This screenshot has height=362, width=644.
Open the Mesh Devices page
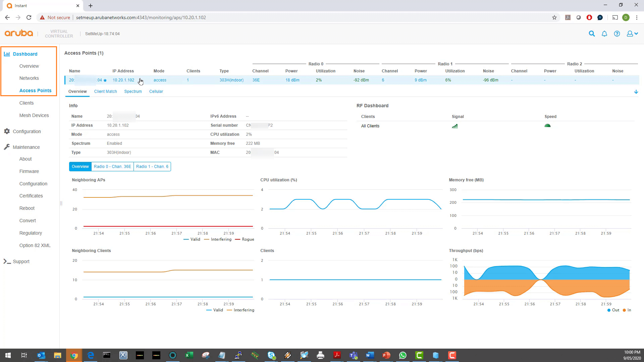click(34, 115)
